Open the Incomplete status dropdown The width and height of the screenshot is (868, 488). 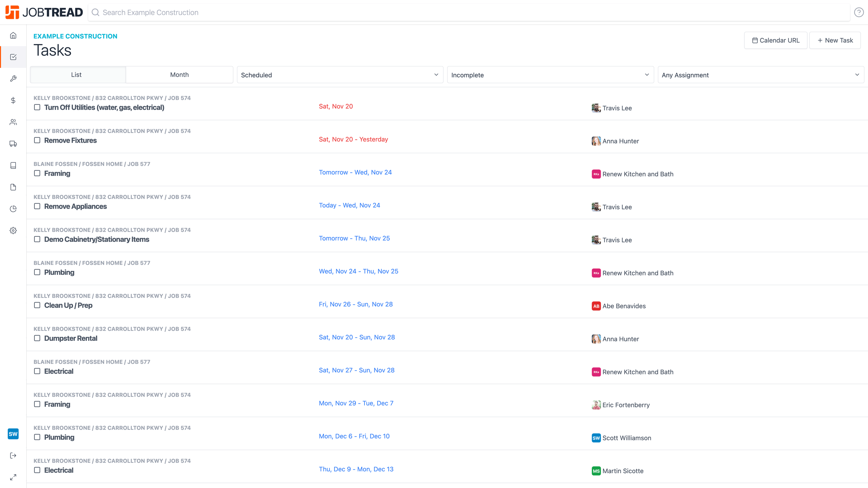click(x=550, y=75)
